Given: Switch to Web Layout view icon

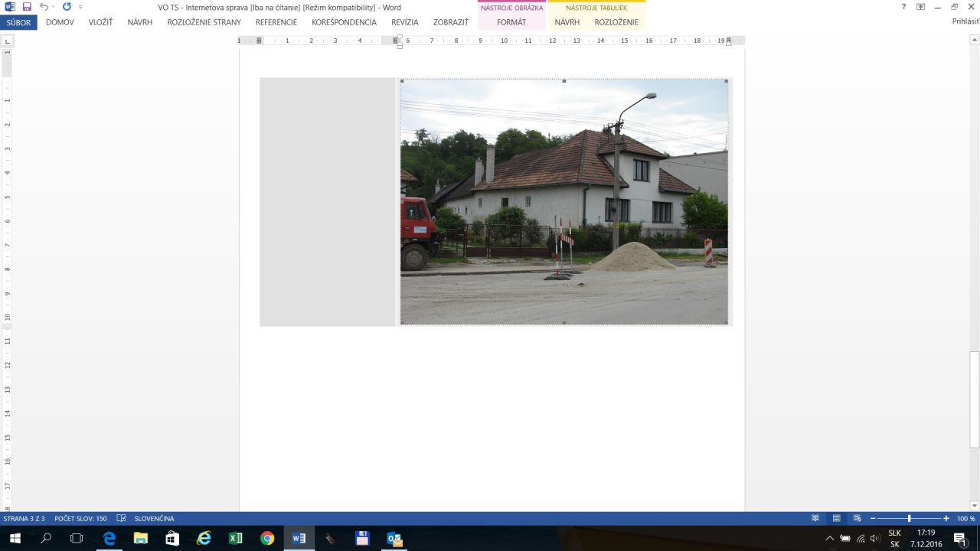Looking at the screenshot, I should (857, 519).
